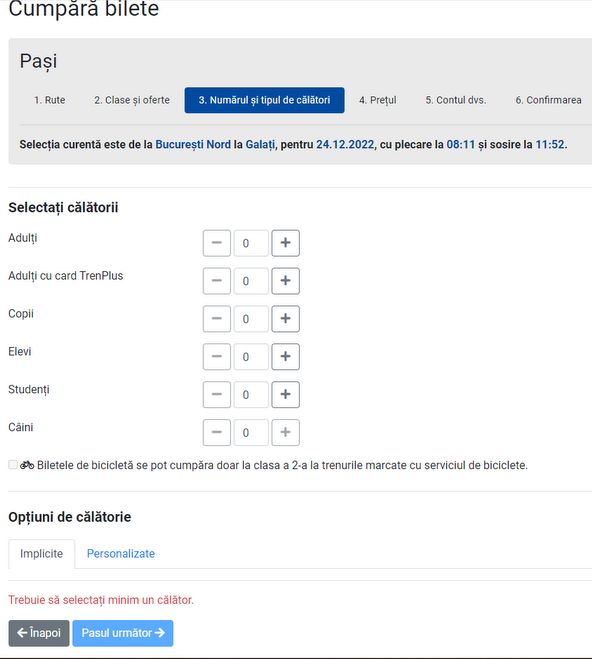Viewport: 592px width, 659px height.
Task: Click the plus button for Câini
Action: (285, 432)
